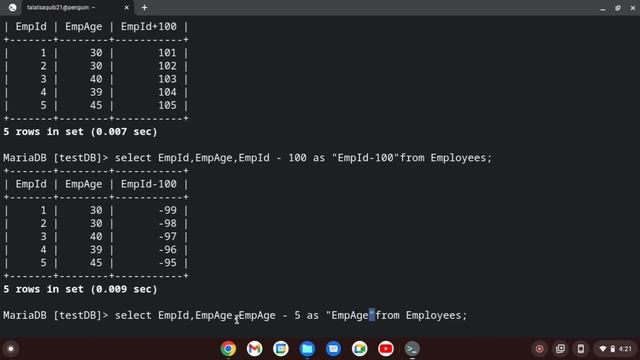
Task: Restore the terminal window size
Action: point(618,8)
